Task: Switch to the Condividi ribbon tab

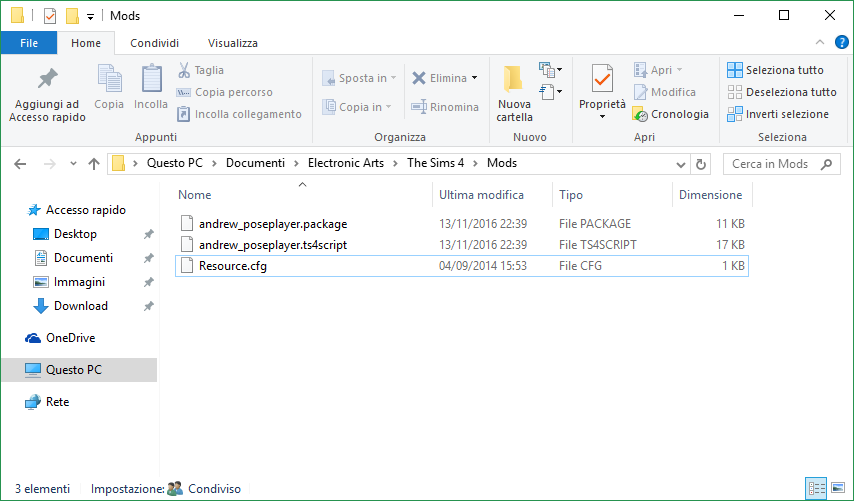Action: tap(154, 43)
